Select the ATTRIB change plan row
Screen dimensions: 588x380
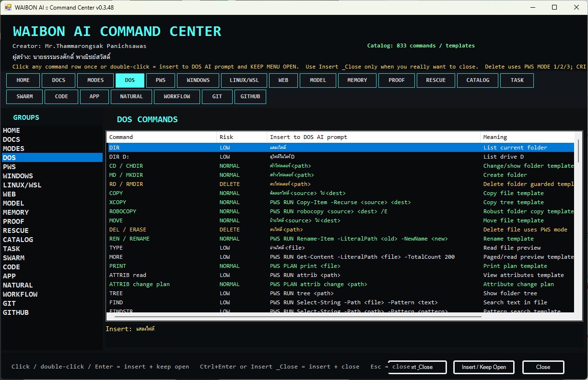click(341, 284)
